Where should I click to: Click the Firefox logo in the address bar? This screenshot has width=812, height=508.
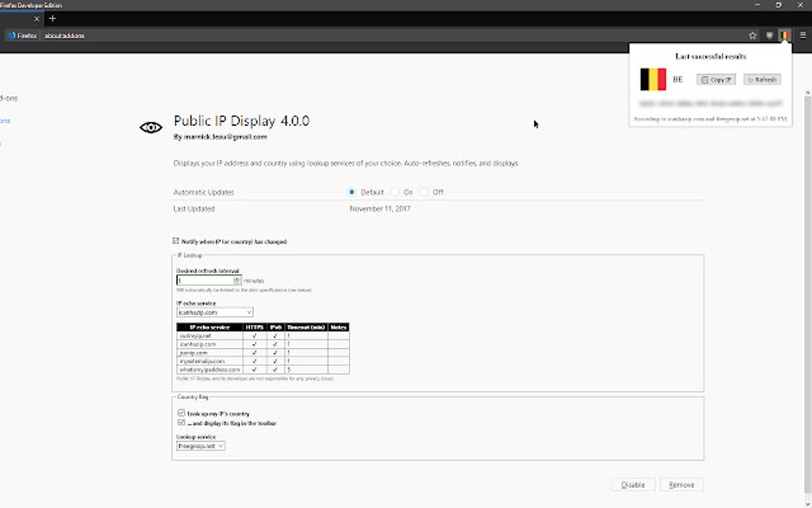click(12, 35)
